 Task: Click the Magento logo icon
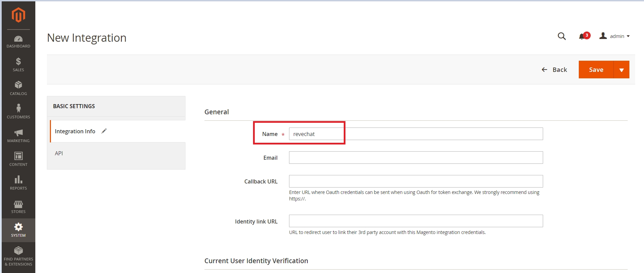18,15
